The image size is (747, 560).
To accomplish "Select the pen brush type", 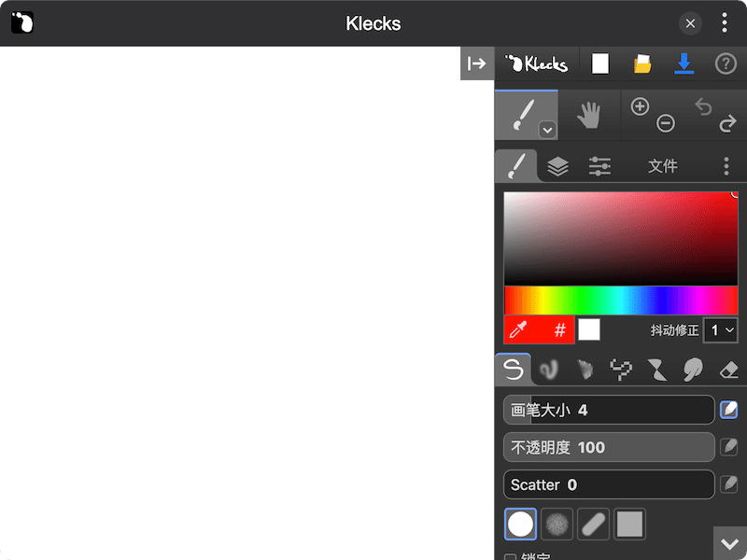I will pyautogui.click(x=513, y=370).
